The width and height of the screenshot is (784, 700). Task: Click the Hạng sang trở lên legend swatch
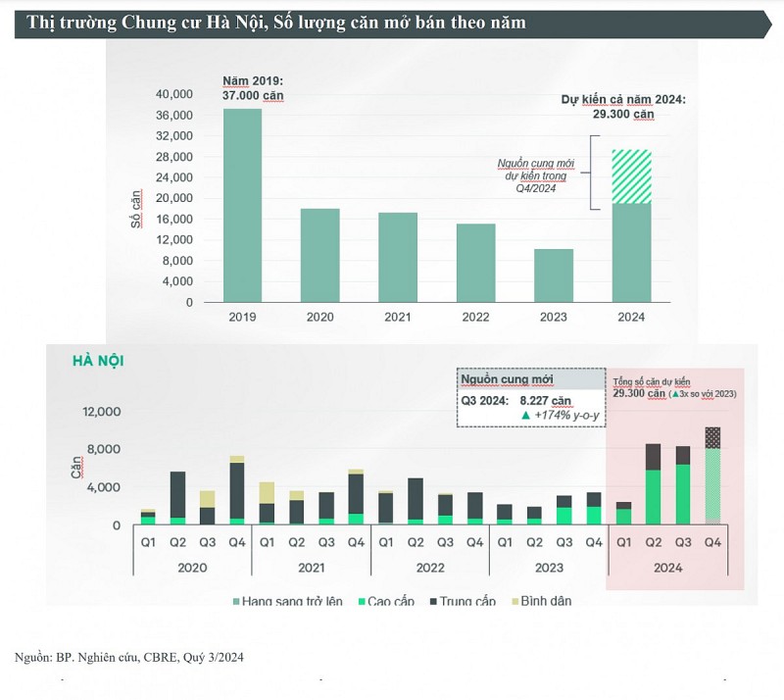[236, 601]
